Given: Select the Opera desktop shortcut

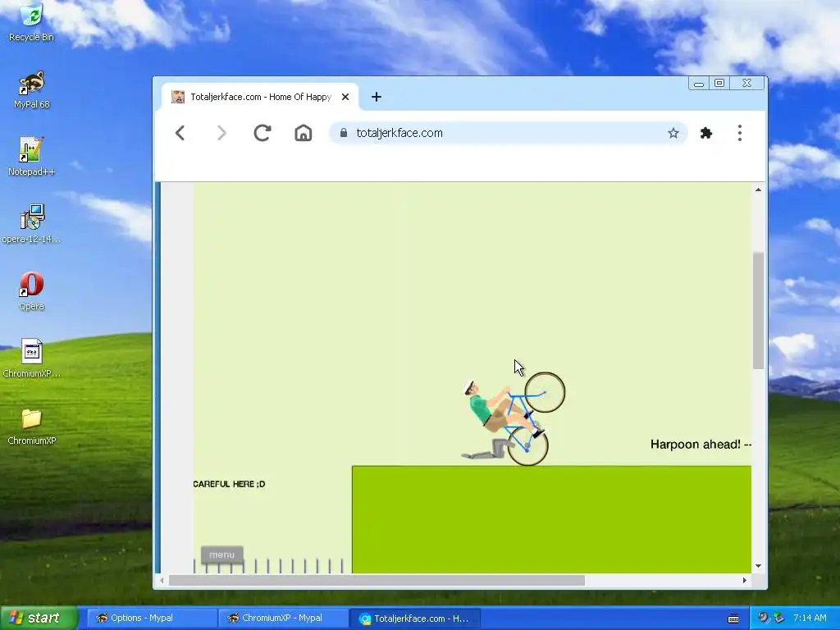Looking at the screenshot, I should pos(32,291).
